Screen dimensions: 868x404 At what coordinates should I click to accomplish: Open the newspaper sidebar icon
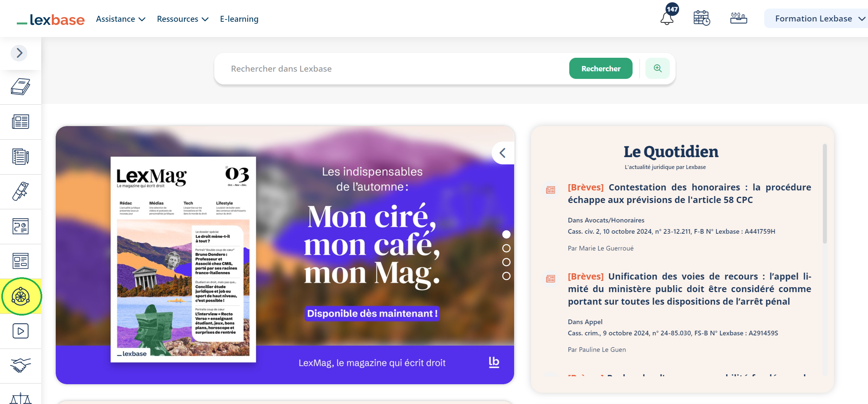[20, 122]
